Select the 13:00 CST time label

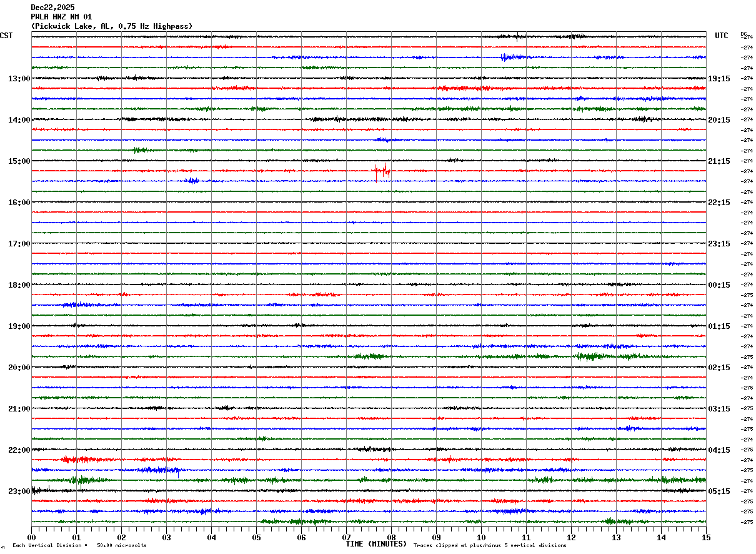click(x=19, y=79)
